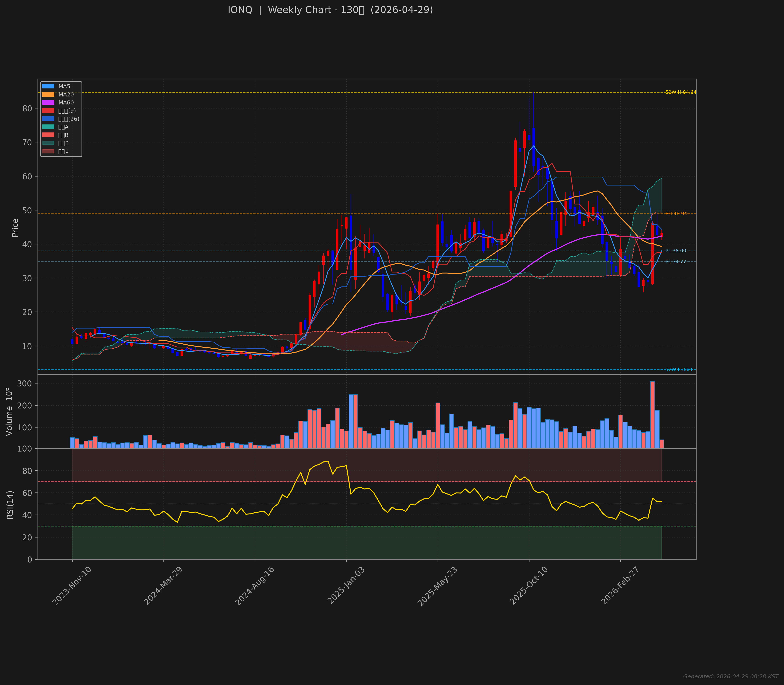Image resolution: width=784 pixels, height=685 pixels.
Task: Click the 52W H 84.64 label
Action: pos(681,92)
